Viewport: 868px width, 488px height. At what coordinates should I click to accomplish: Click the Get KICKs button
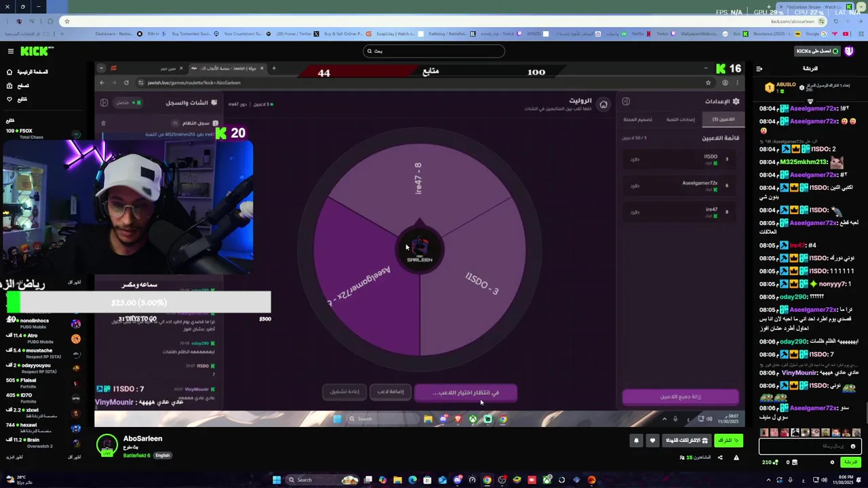817,51
